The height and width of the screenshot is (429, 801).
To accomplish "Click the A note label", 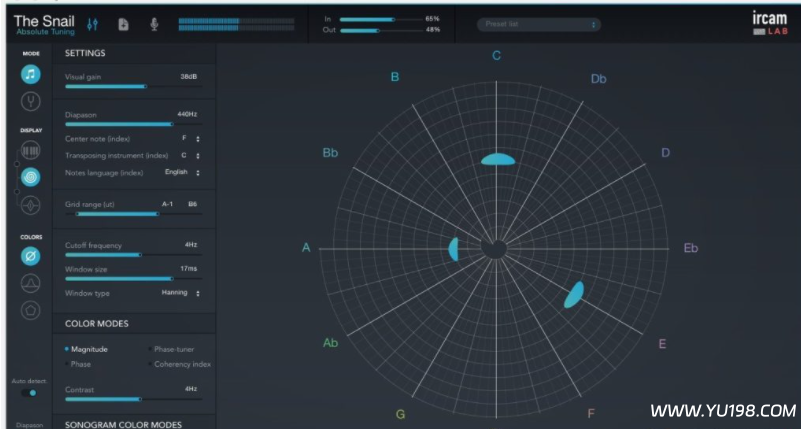I will tap(306, 248).
